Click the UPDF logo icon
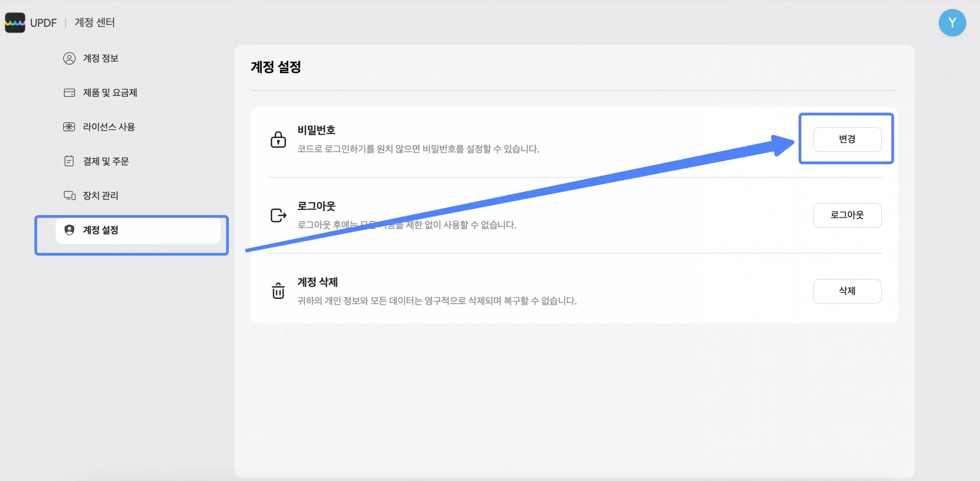Image resolution: width=980 pixels, height=481 pixels. click(x=15, y=23)
